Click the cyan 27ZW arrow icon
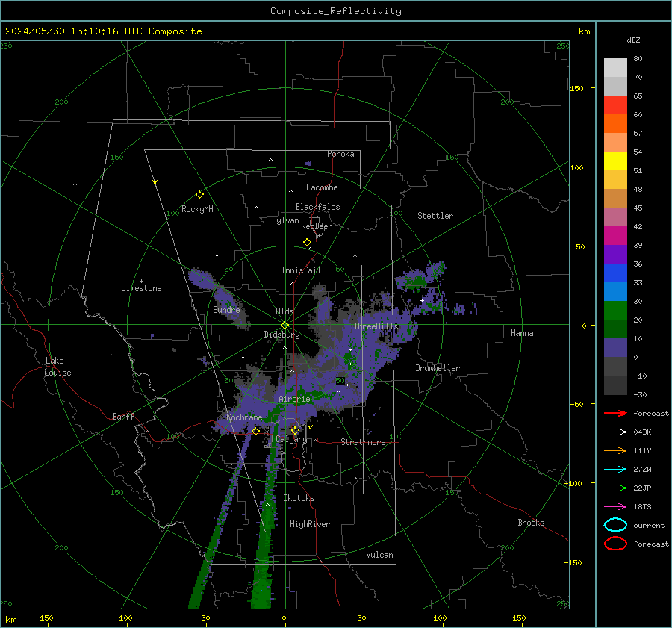This screenshot has width=672, height=628. (615, 470)
